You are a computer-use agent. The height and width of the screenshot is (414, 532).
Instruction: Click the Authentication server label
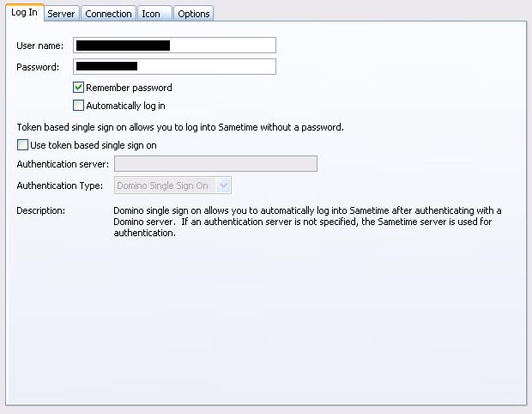point(63,164)
